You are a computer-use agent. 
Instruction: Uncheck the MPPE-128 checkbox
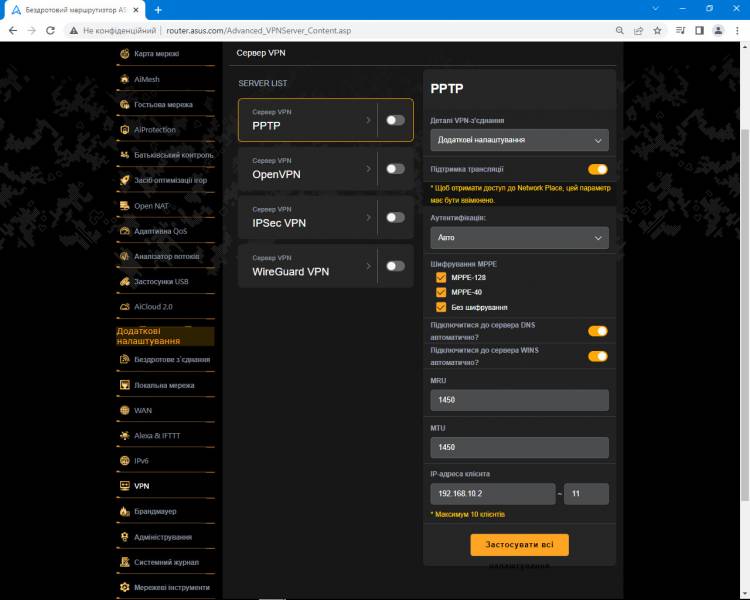[441, 278]
